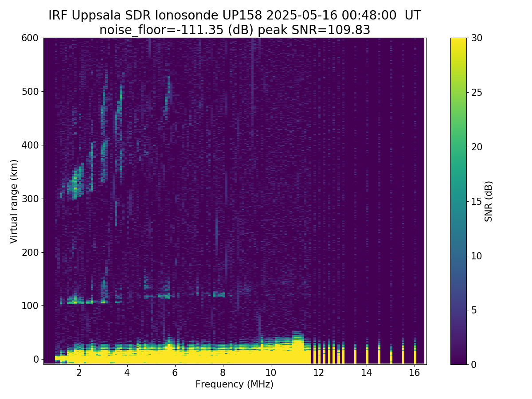Screen dimensions: 532x399
Task: Click the strong echo trace near 3 MHz, 400 km
Action: [x=104, y=160]
